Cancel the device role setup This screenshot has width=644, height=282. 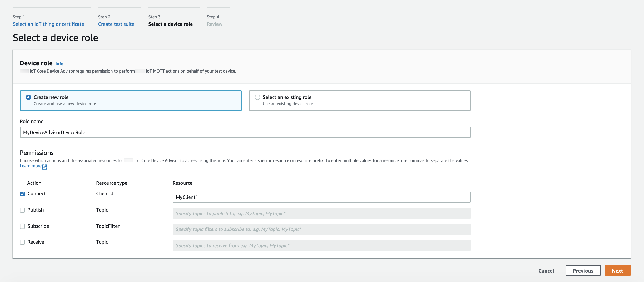click(x=546, y=271)
